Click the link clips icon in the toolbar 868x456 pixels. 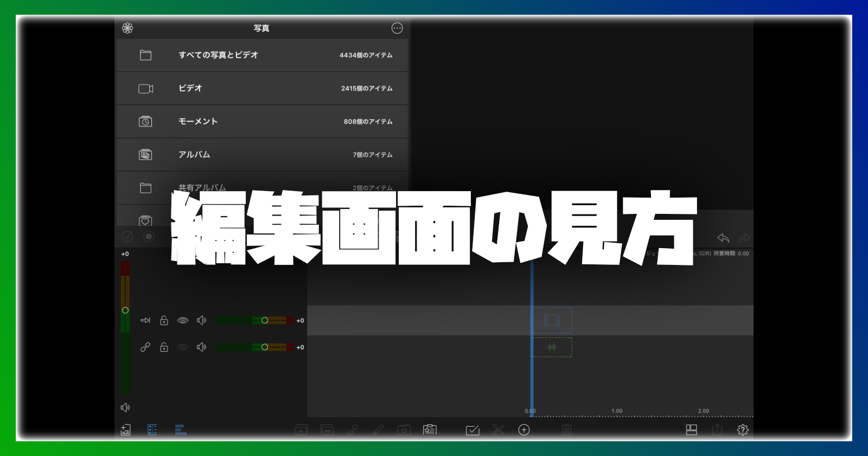click(353, 430)
